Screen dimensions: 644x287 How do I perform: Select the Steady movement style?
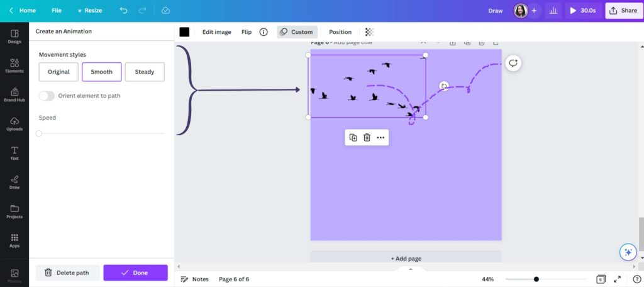click(145, 72)
